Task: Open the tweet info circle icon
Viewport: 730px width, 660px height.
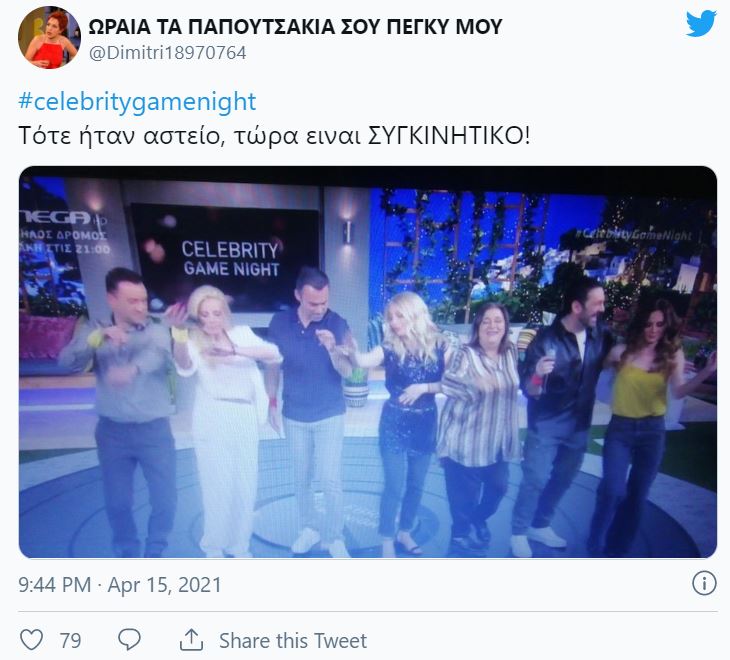Action: pyautogui.click(x=704, y=583)
